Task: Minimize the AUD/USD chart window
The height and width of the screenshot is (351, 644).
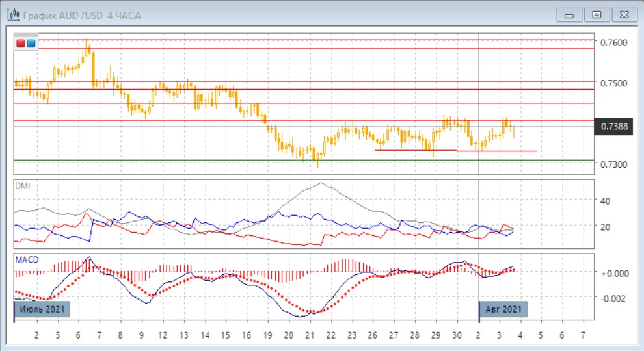Action: point(572,14)
